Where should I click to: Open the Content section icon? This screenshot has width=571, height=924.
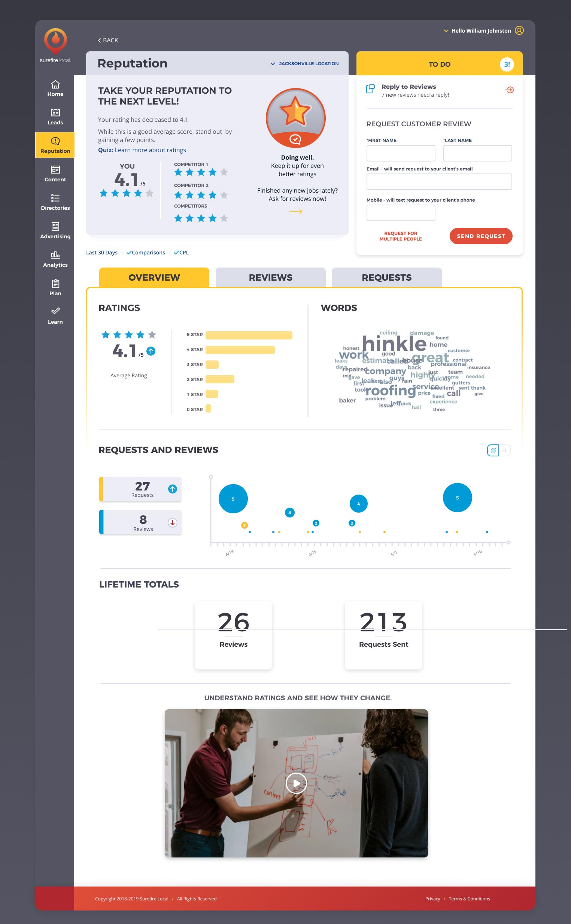(x=55, y=170)
